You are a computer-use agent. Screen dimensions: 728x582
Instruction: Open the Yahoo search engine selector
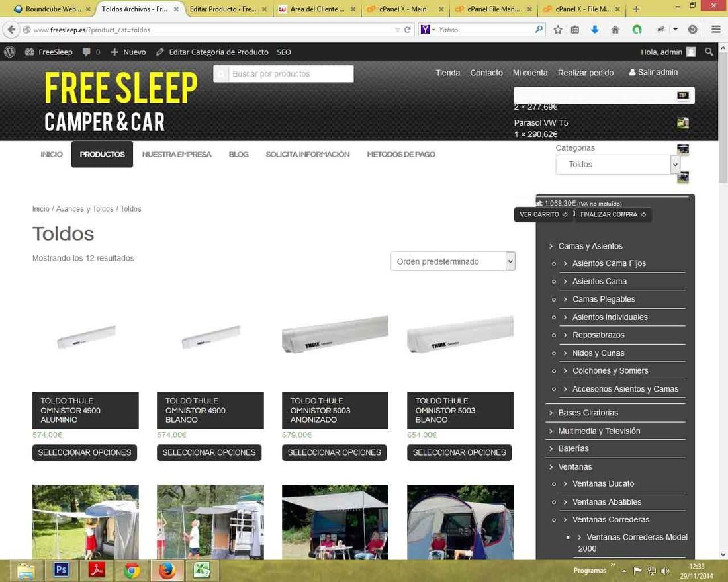pos(428,30)
